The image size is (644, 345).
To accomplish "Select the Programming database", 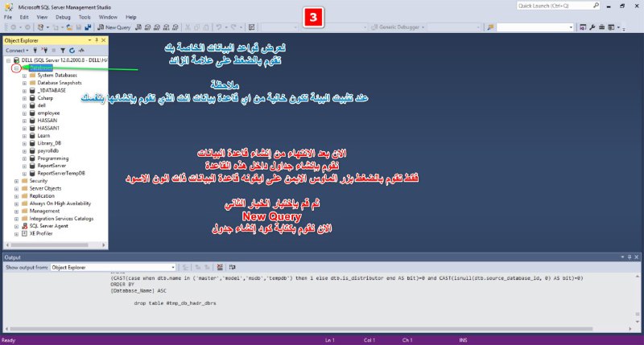I will tap(53, 158).
